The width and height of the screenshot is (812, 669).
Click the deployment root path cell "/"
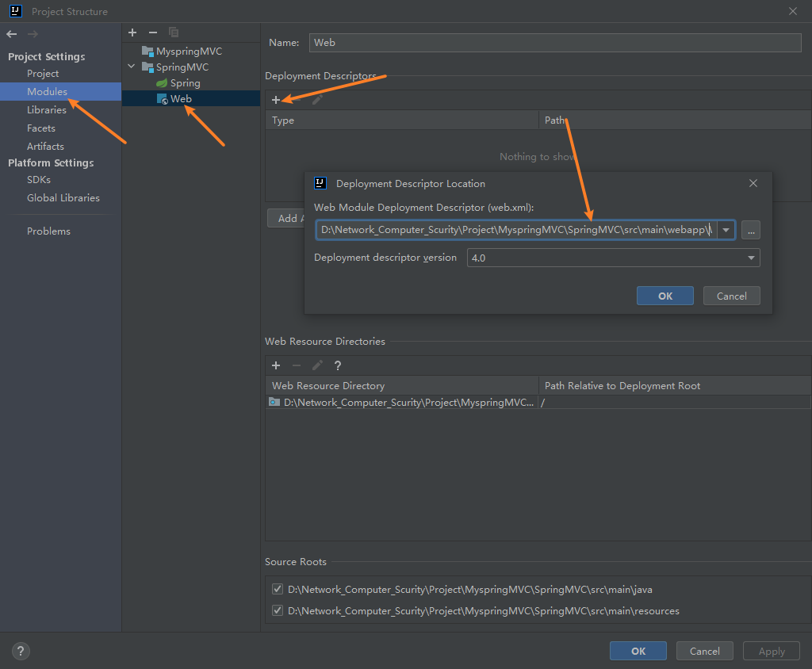click(x=675, y=403)
